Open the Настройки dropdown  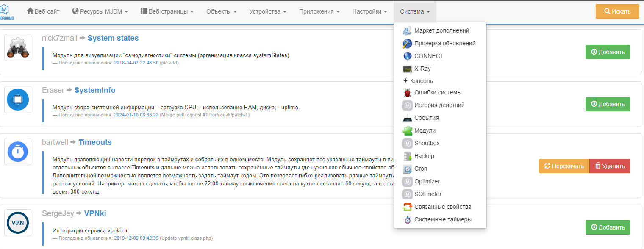tap(369, 11)
